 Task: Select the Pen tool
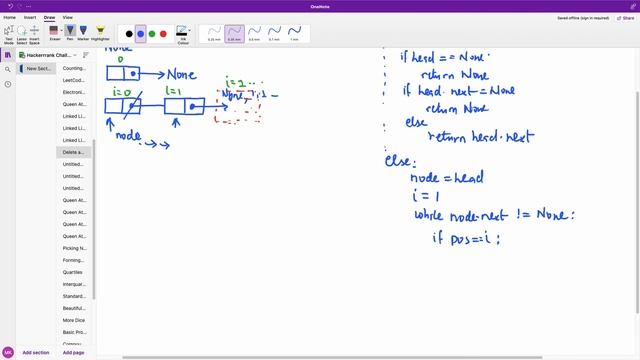[70, 33]
